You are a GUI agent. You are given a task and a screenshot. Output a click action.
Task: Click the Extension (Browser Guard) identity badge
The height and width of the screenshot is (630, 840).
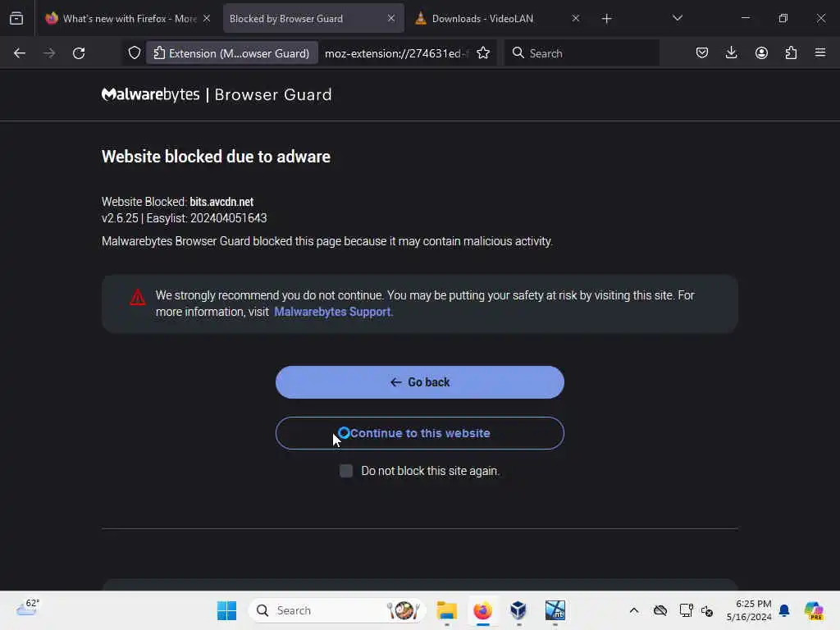pyautogui.click(x=232, y=53)
